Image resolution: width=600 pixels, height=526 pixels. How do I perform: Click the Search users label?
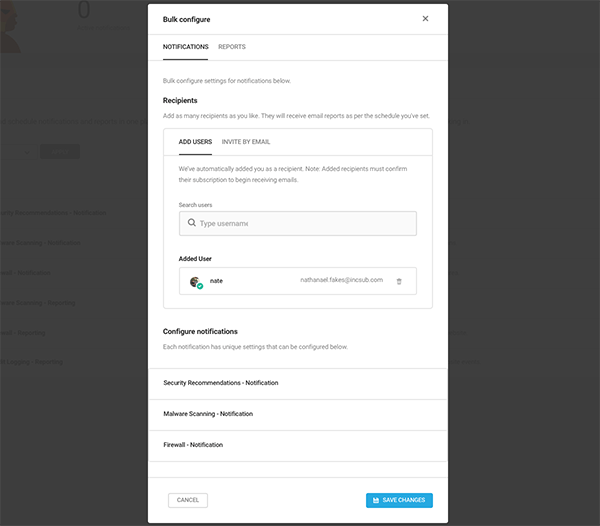pos(195,205)
